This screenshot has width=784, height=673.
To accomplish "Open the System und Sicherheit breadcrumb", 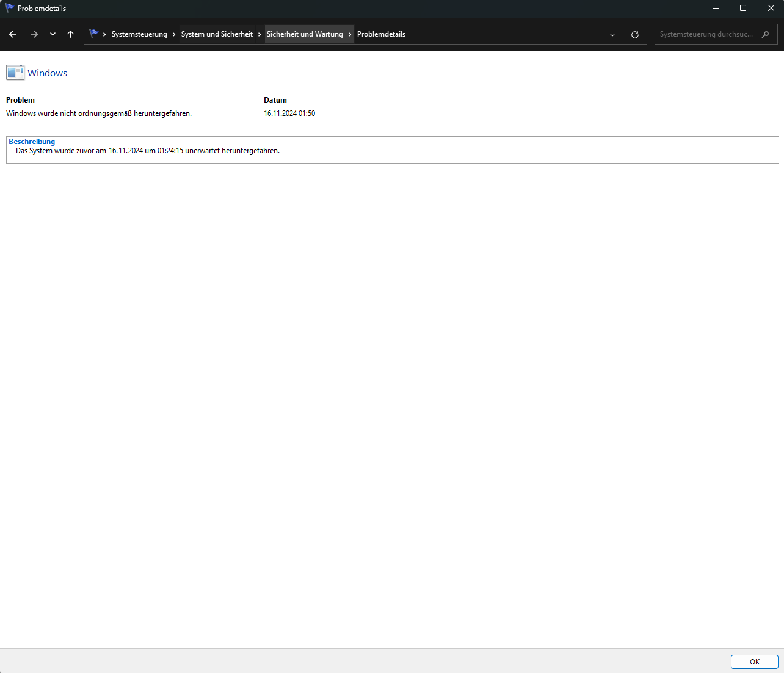I will [217, 34].
